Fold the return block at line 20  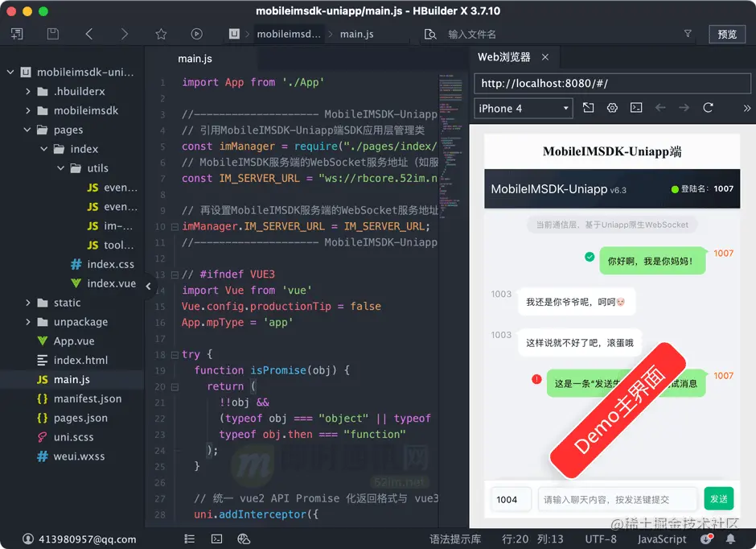(x=175, y=387)
